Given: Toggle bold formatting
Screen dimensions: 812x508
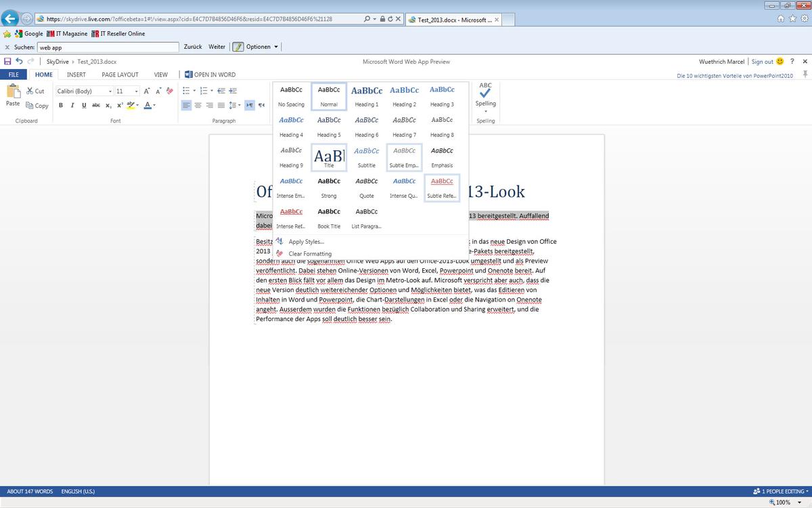Looking at the screenshot, I should [x=61, y=105].
